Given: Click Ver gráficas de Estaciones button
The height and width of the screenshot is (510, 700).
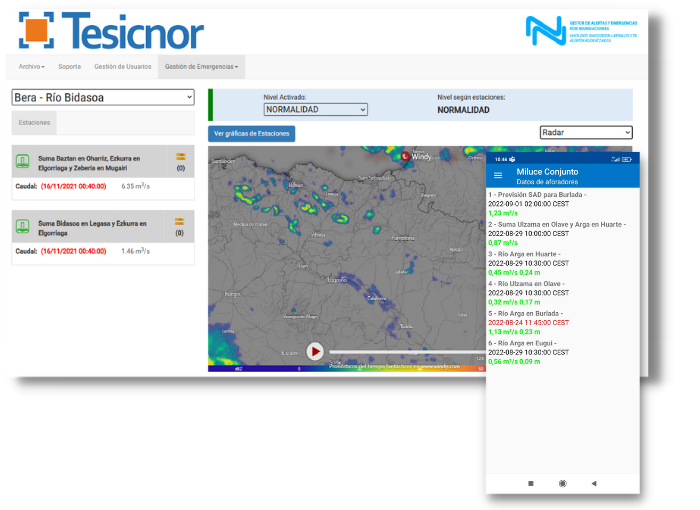Looking at the screenshot, I should [x=251, y=134].
